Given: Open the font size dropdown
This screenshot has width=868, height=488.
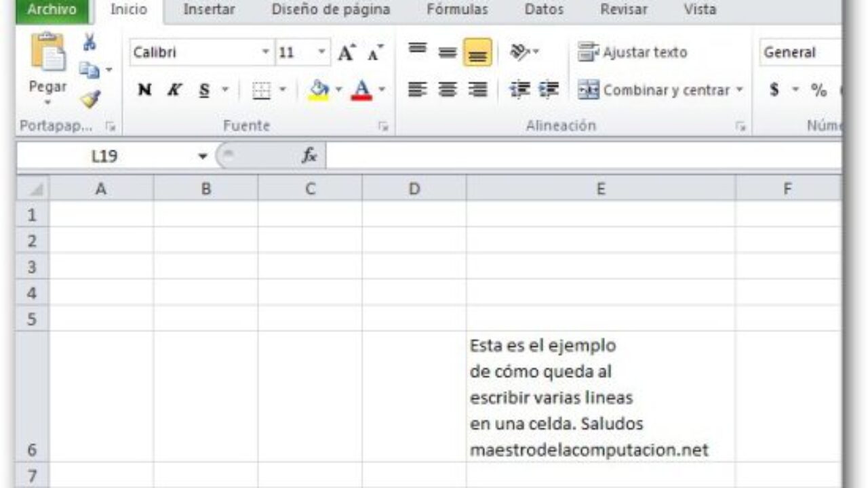Looking at the screenshot, I should 322,53.
